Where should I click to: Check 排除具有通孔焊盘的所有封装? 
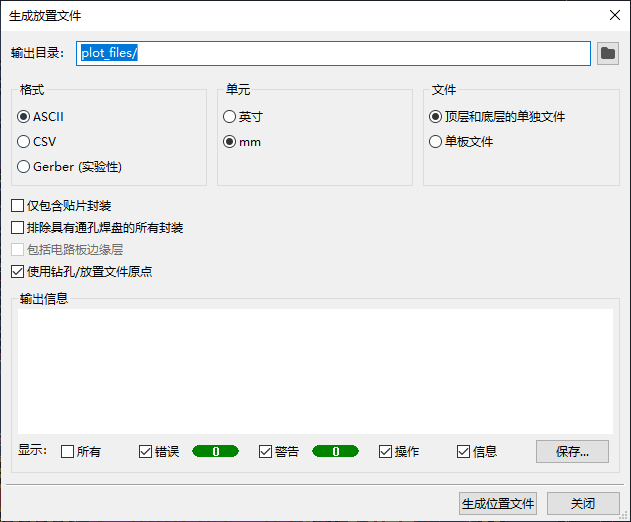pos(17,227)
